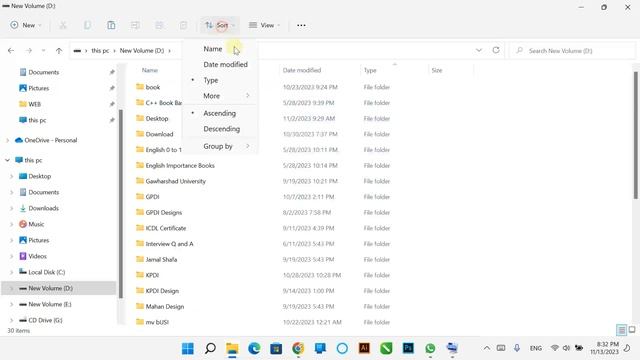Open Google Chrome from taskbar

pyautogui.click(x=298, y=348)
